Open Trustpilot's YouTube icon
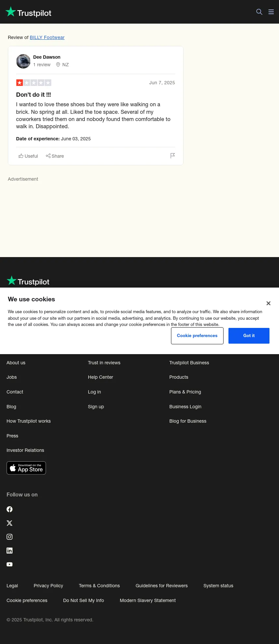The width and height of the screenshot is (279, 644). tap(10, 564)
